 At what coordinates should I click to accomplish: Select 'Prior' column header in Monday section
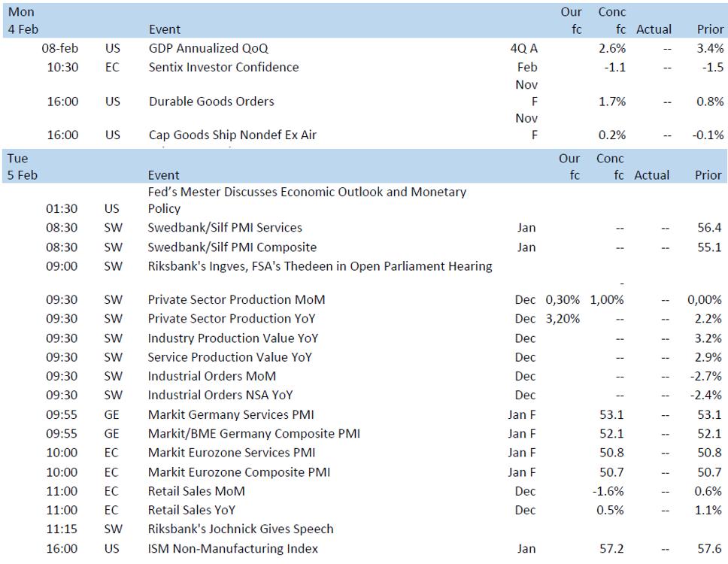711,29
